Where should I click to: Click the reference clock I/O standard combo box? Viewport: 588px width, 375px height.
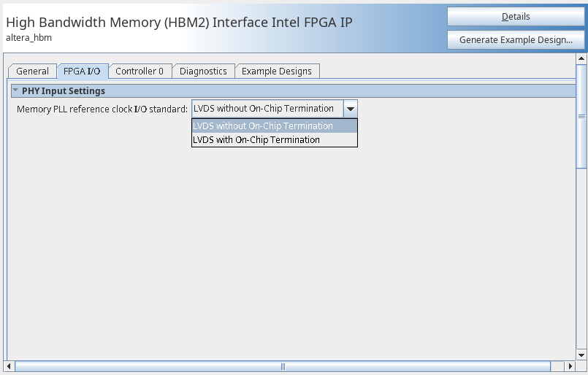coord(267,109)
